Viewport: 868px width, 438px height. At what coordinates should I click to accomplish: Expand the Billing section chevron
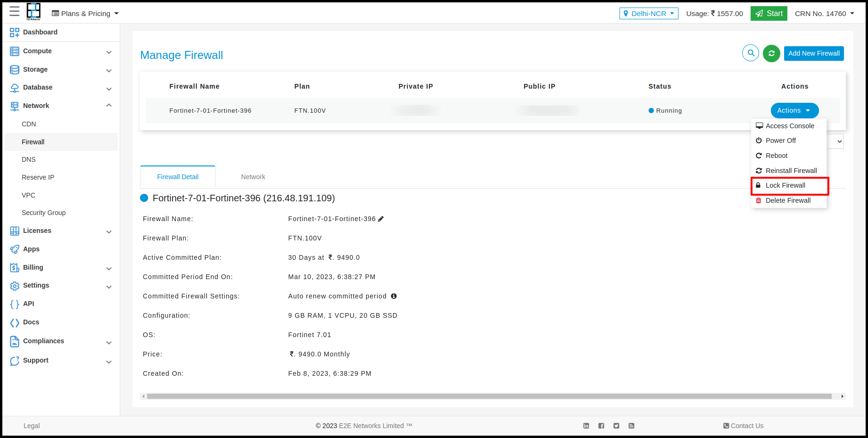[109, 268]
